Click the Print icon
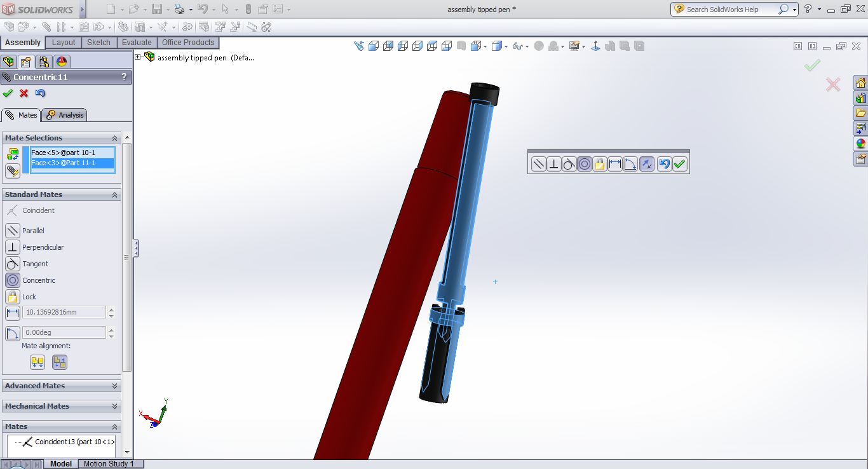This screenshot has height=469, width=868. click(179, 10)
